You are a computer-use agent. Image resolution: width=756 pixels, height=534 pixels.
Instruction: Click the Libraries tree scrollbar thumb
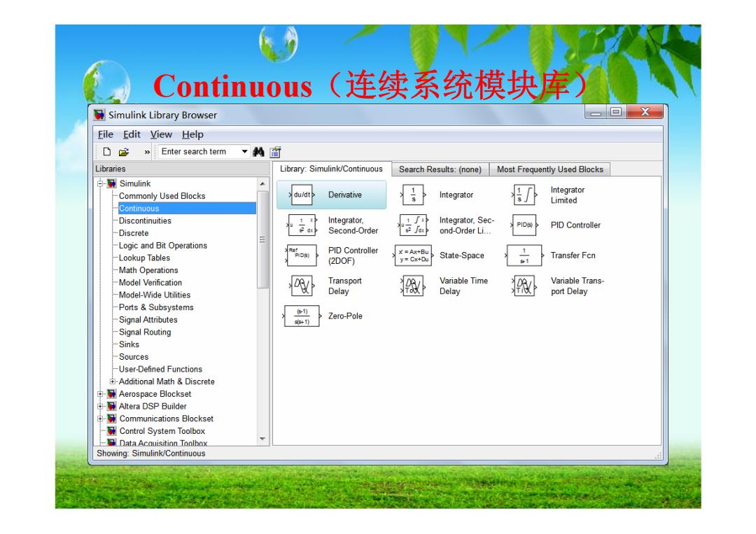pyautogui.click(x=262, y=239)
